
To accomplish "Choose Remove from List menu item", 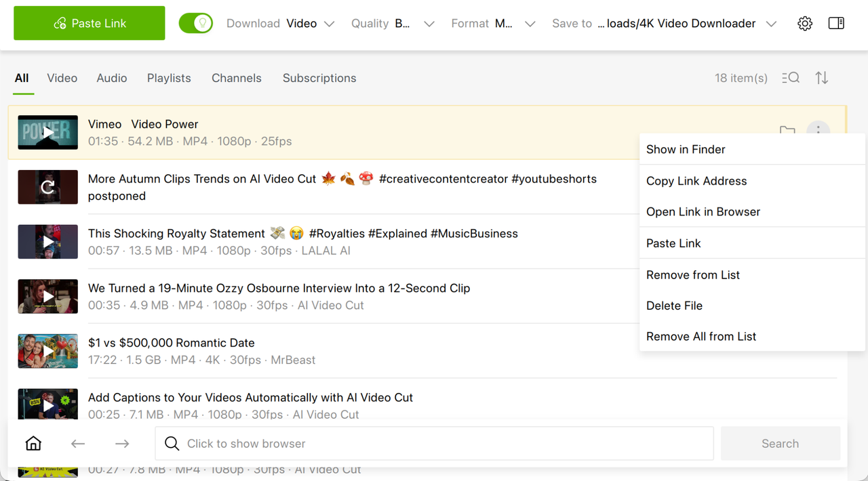I will pos(752,275).
